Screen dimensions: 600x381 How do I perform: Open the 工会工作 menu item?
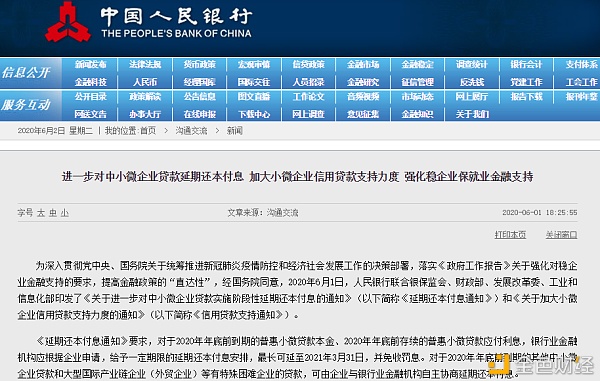coord(581,82)
